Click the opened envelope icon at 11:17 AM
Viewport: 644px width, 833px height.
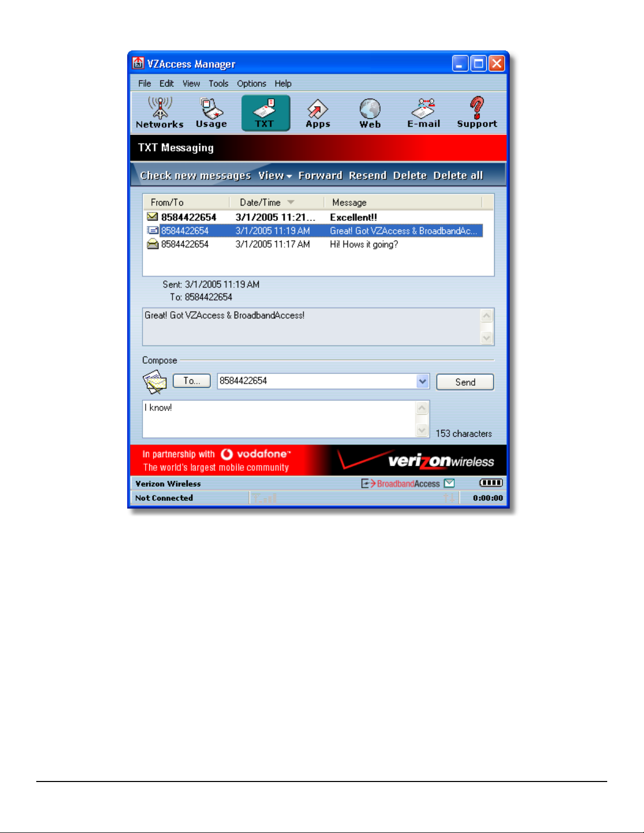pyautogui.click(x=152, y=244)
